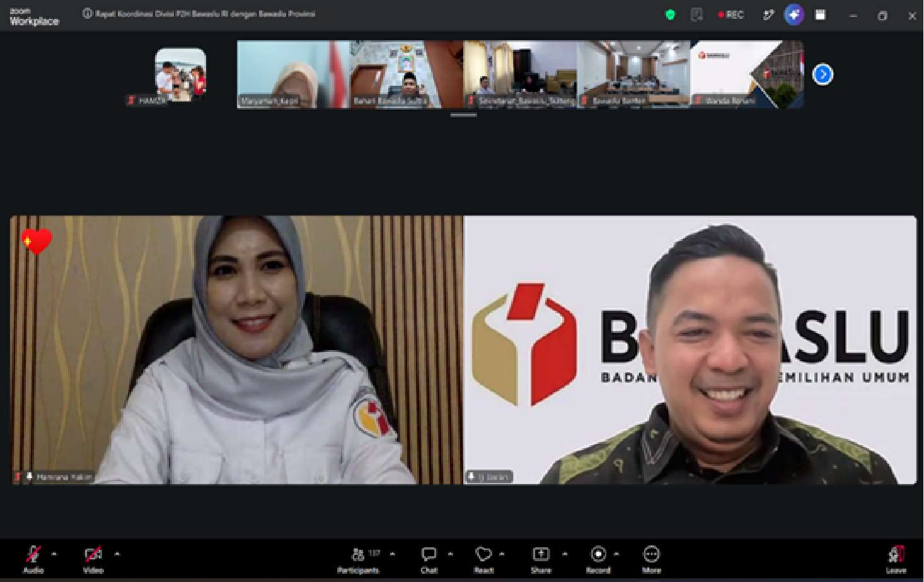Click the smiling man's video tile
This screenshot has width=924, height=582.
[x=690, y=350]
